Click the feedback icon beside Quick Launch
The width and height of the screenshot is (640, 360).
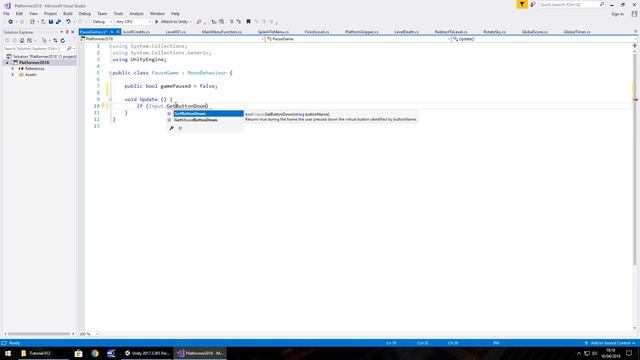click(533, 4)
